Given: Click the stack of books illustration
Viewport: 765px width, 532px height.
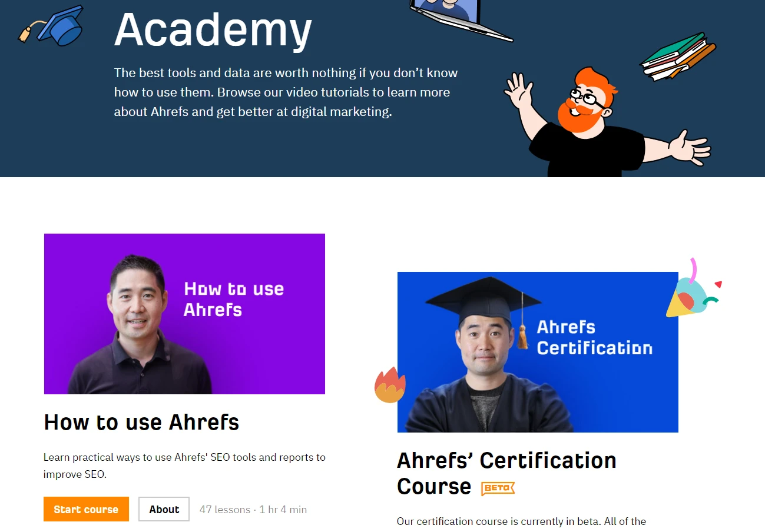Looking at the screenshot, I should click(678, 57).
